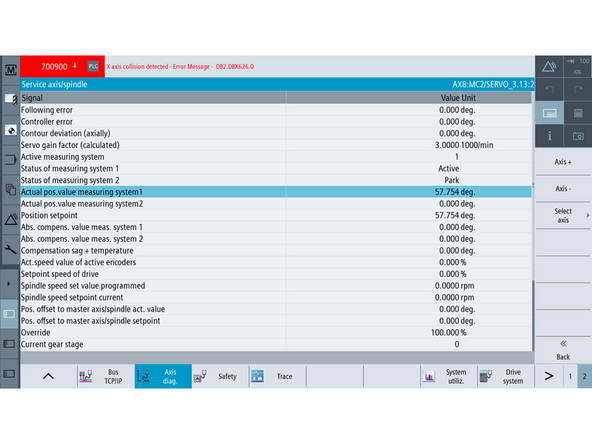Select Pos. offset master axis/spindle setpoint row
The height and width of the screenshot is (444, 592).
276,321
